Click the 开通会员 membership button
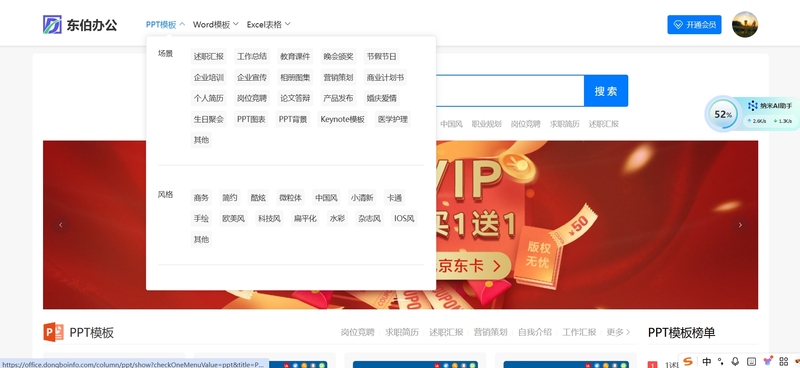Screen dimensions: 800x368 pyautogui.click(x=694, y=24)
